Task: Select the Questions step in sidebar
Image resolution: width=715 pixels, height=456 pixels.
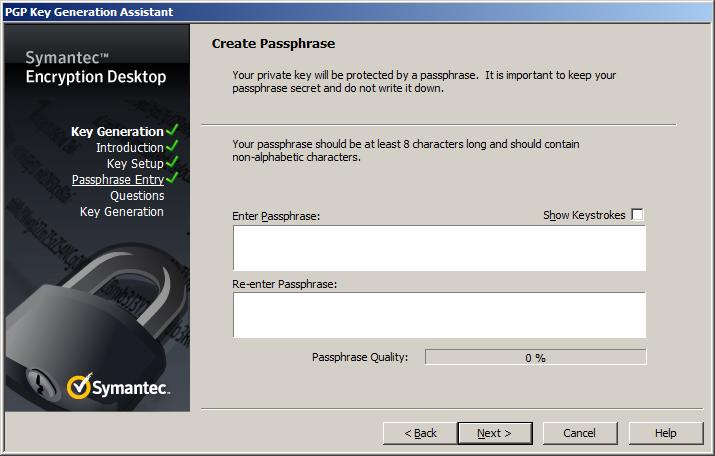Action: (x=137, y=196)
